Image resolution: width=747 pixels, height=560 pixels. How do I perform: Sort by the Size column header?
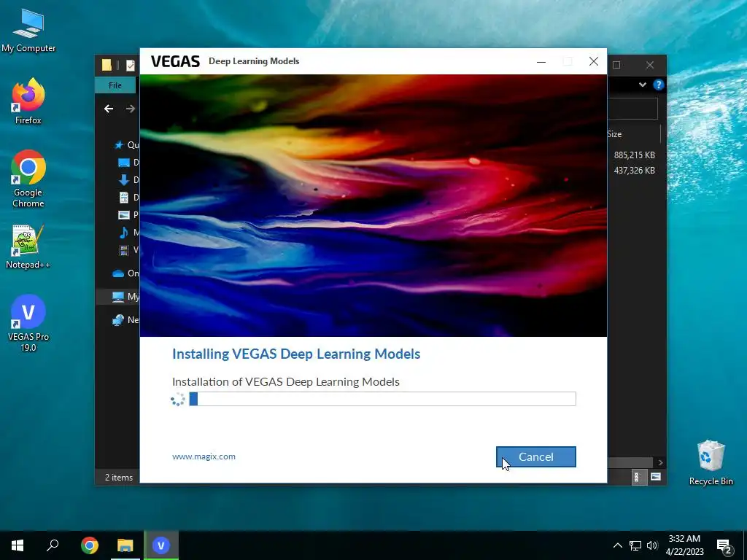click(614, 134)
